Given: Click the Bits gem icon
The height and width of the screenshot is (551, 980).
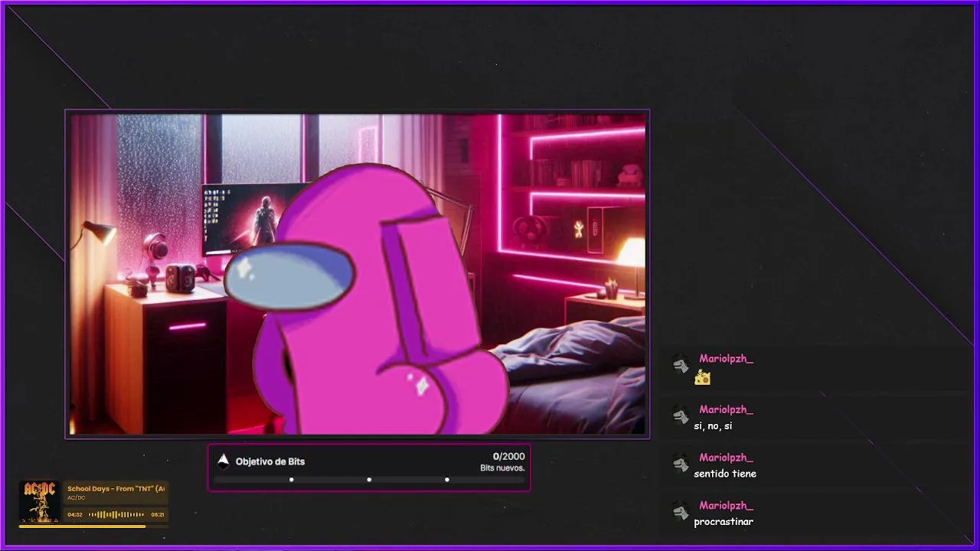Looking at the screenshot, I should pyautogui.click(x=224, y=461).
